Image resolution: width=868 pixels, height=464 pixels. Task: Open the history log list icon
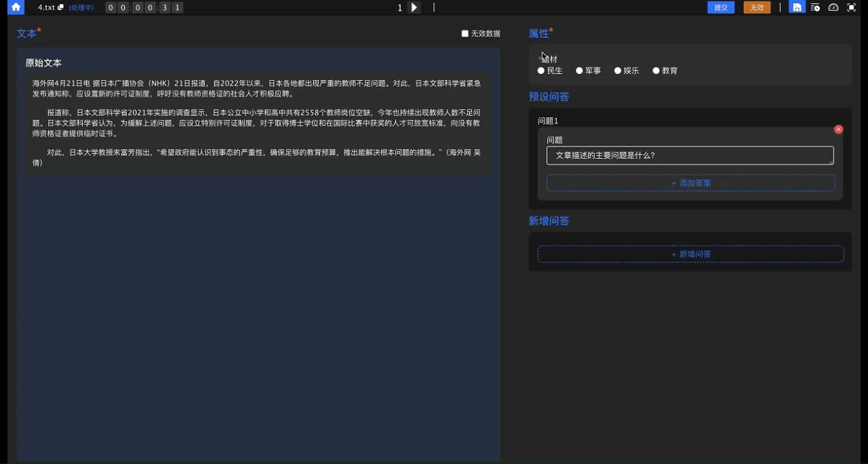(815, 7)
